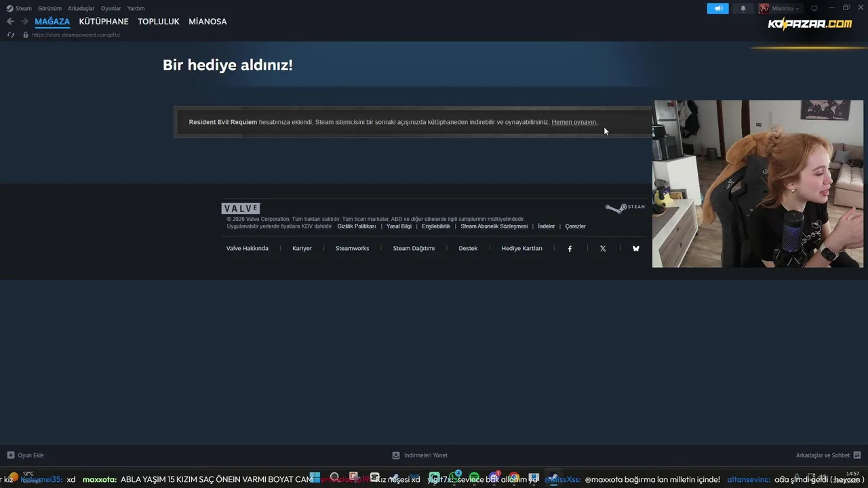Click the lock icon beside the URL

point(26,35)
